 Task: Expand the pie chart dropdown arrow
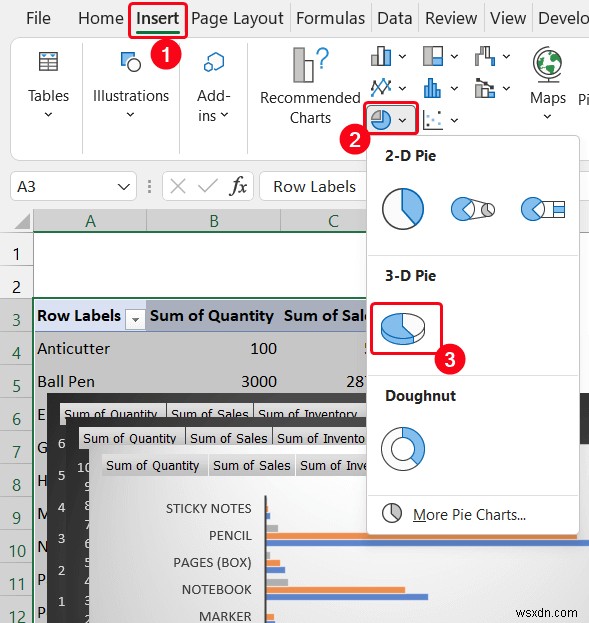[x=402, y=120]
